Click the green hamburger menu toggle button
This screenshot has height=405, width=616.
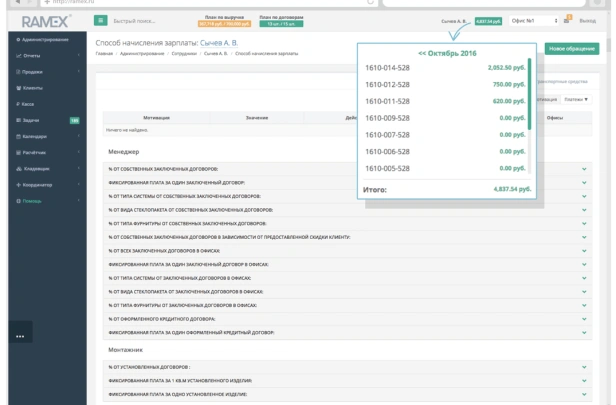pyautogui.click(x=100, y=20)
